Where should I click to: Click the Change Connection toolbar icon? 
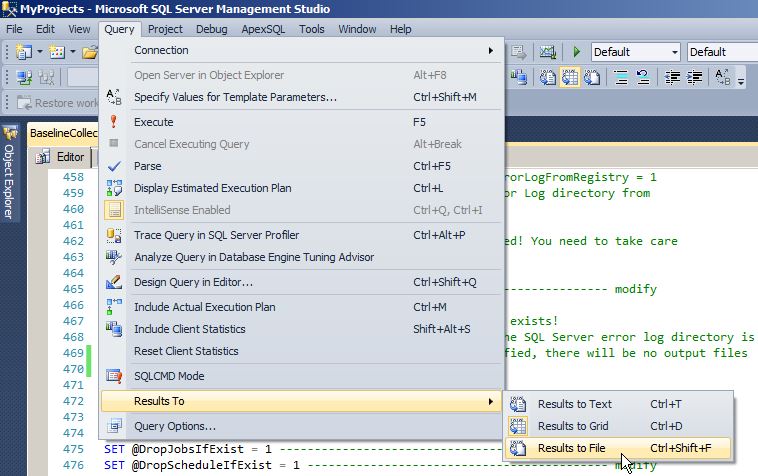tap(46, 77)
